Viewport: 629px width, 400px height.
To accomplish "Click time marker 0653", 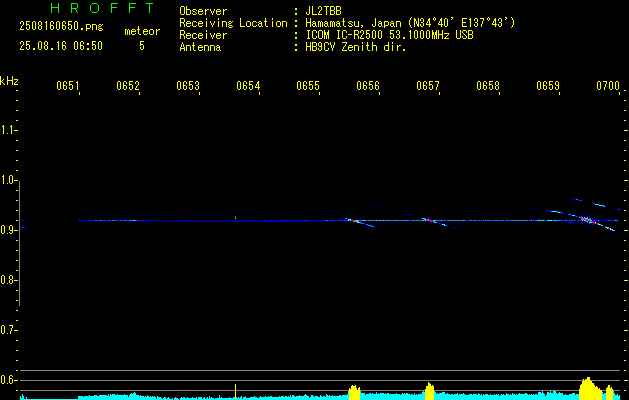I will click(x=188, y=86).
